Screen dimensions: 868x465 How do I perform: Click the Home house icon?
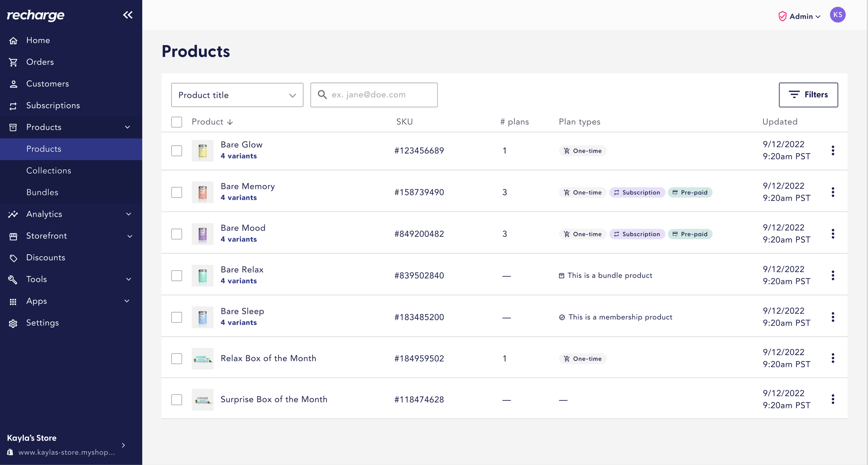click(13, 41)
